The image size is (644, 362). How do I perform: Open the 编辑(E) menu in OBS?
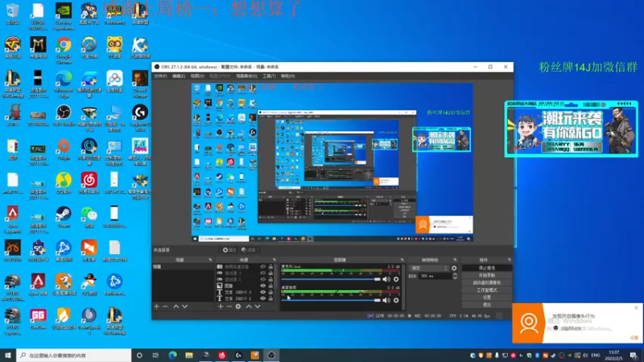[x=179, y=76]
